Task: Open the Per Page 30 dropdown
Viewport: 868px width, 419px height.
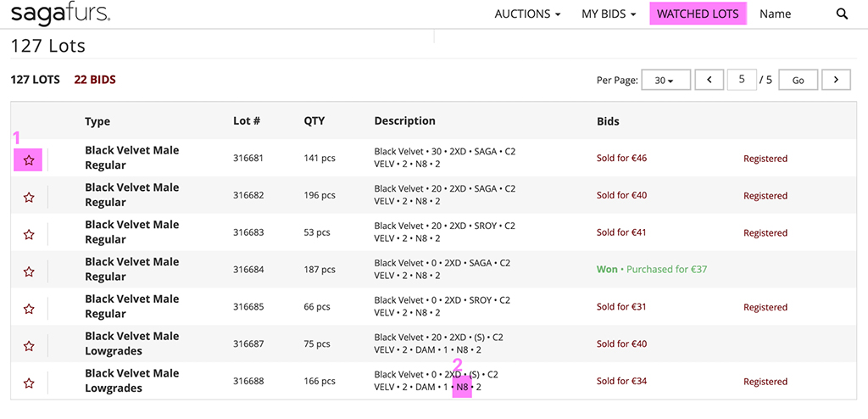Action: (x=664, y=80)
